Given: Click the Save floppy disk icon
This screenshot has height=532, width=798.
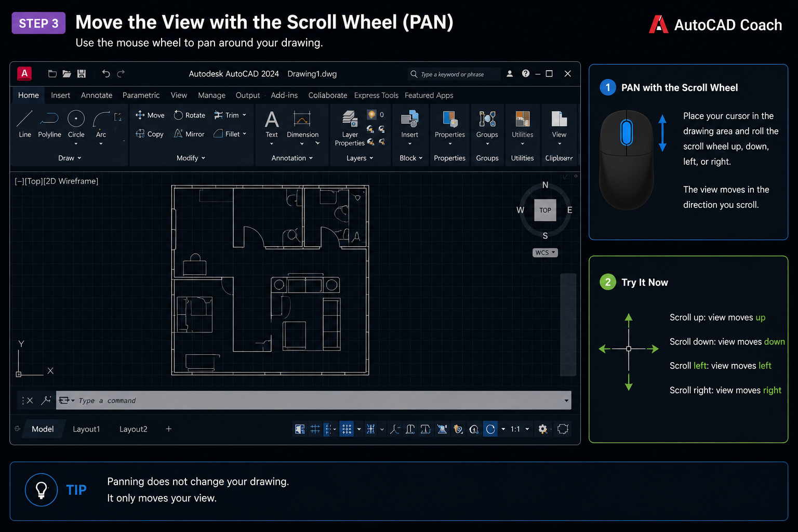Looking at the screenshot, I should 82,74.
